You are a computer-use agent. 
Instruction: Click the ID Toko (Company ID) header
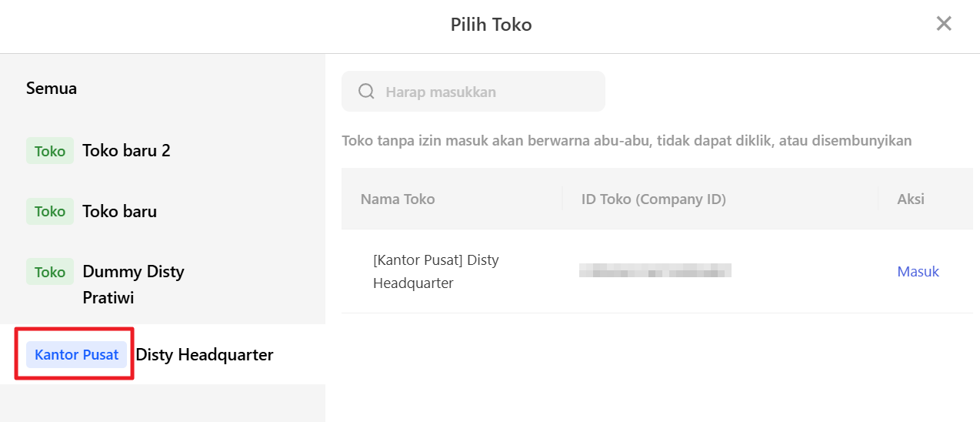[x=653, y=199]
